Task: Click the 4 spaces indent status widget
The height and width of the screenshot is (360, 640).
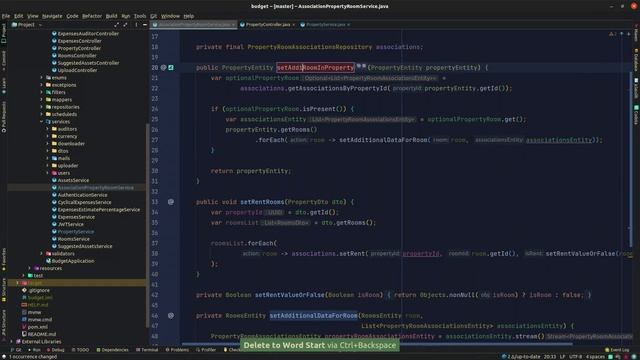Action: coord(596,357)
